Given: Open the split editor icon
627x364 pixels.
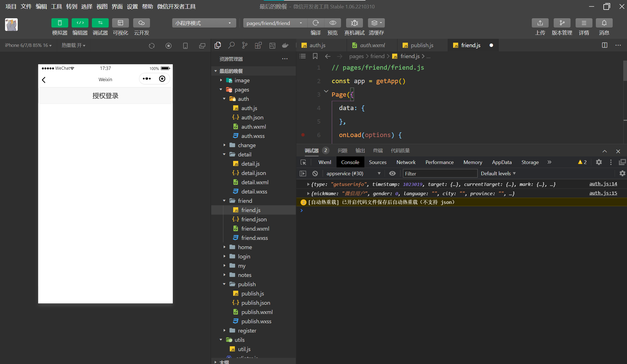Looking at the screenshot, I should click(x=605, y=45).
